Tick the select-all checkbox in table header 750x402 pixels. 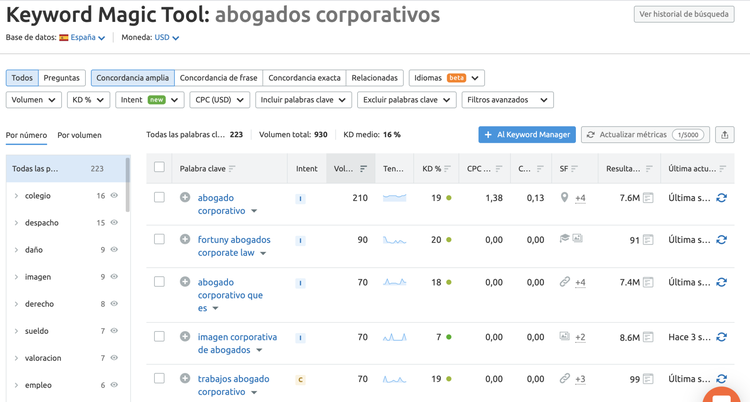[x=159, y=167]
